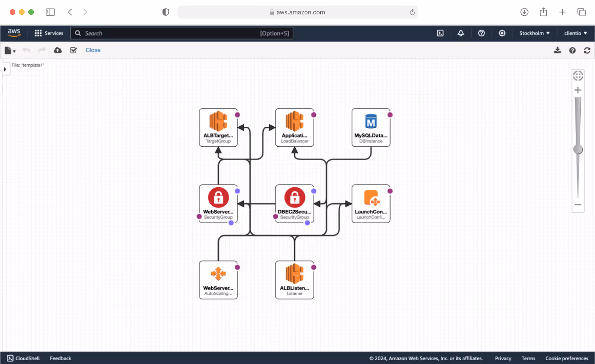Open the clientio account menu
The height and width of the screenshot is (364, 595).
click(575, 33)
